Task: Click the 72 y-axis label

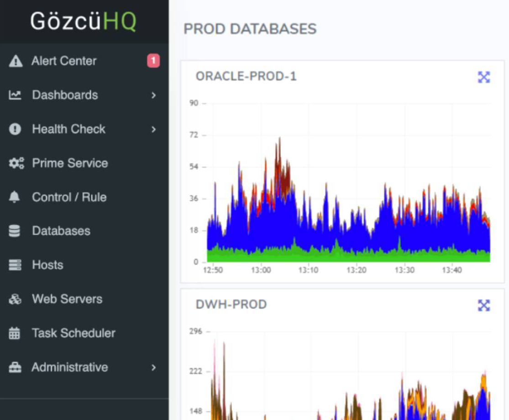Action: (194, 135)
